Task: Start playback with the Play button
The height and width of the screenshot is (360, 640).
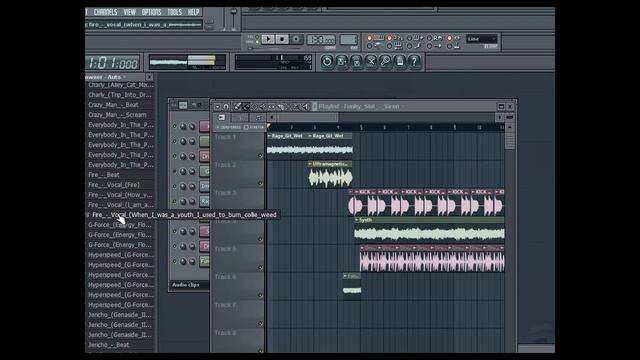Action: [x=268, y=39]
